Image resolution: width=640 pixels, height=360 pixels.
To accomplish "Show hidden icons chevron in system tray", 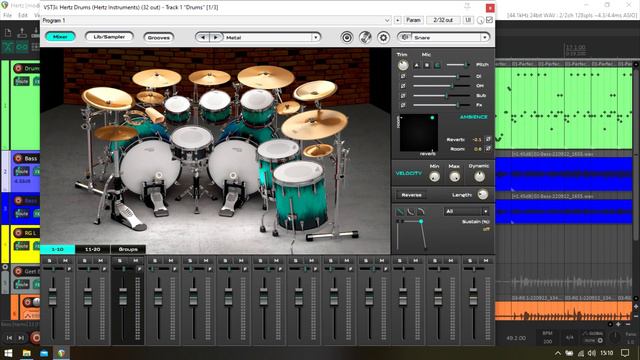I will 557,353.
